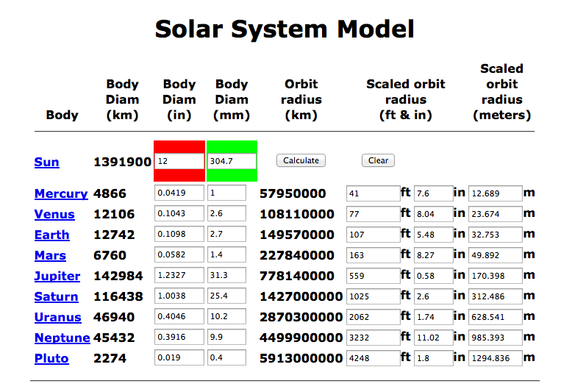
Task: Select Neptune diameter inches field 0.3916
Action: pos(179,338)
